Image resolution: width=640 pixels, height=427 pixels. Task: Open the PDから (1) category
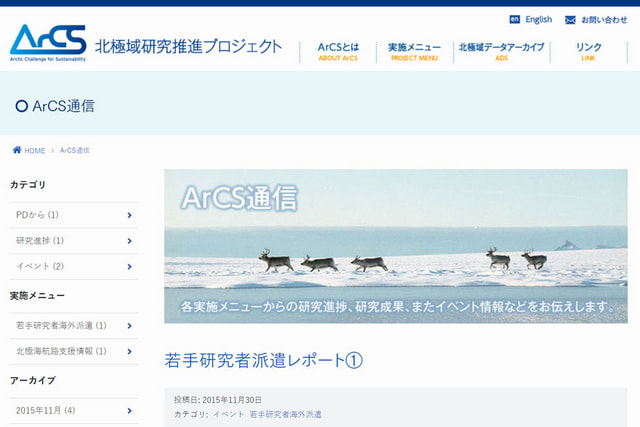coord(37,215)
